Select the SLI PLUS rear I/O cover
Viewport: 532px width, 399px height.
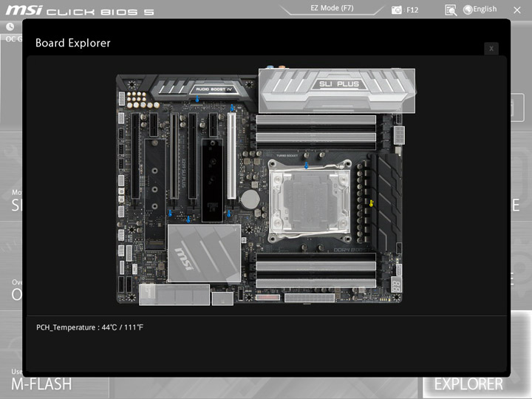(337, 91)
